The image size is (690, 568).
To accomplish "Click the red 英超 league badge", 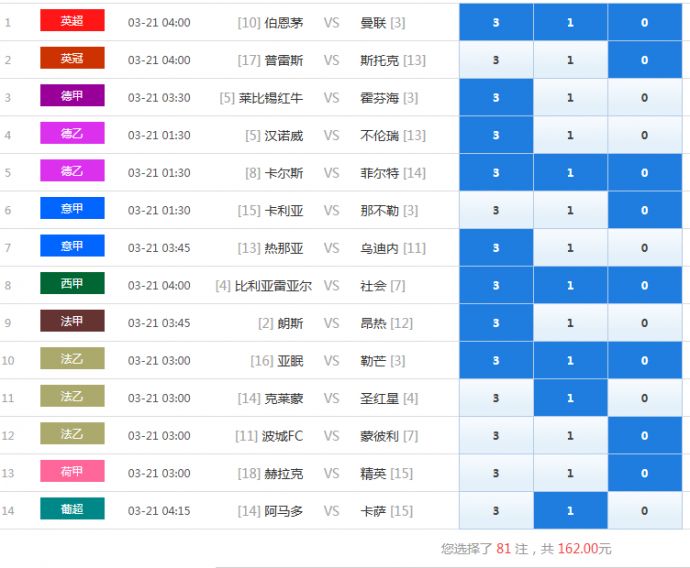I will coord(72,21).
